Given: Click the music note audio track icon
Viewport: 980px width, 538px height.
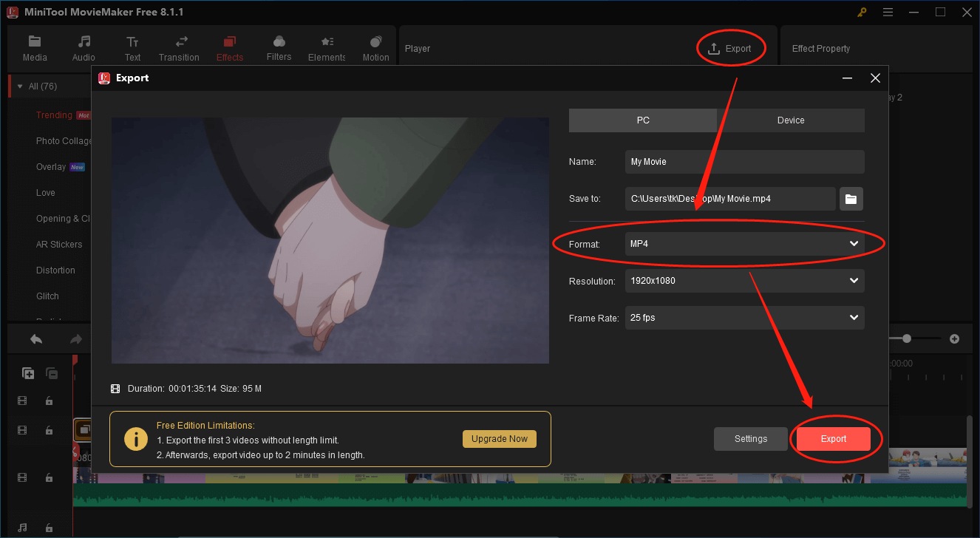Looking at the screenshot, I should tap(22, 527).
